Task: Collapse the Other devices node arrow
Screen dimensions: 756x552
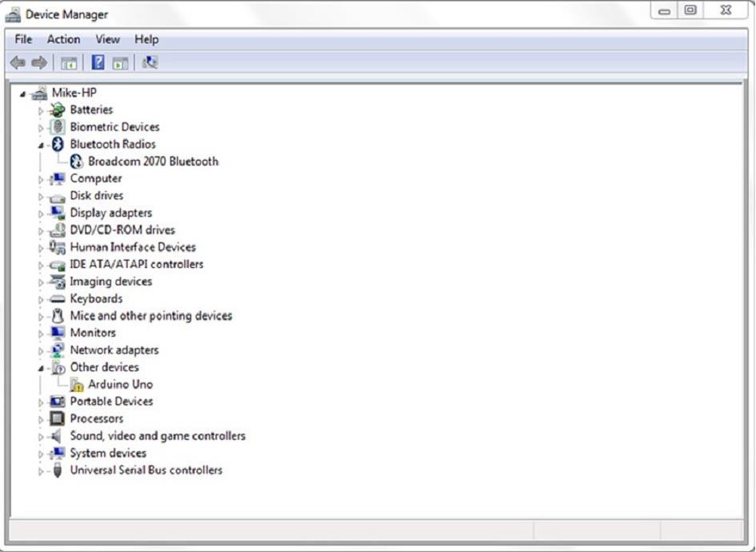Action: point(41,369)
